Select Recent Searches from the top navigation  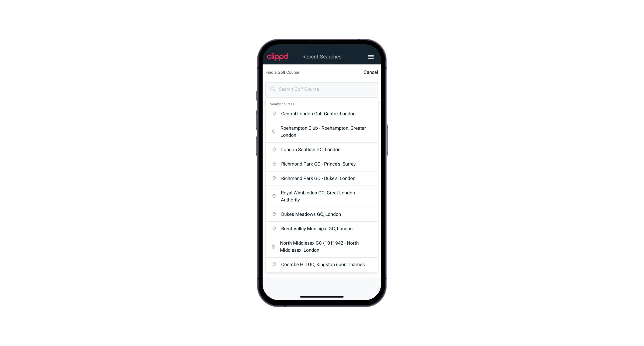coord(322,56)
